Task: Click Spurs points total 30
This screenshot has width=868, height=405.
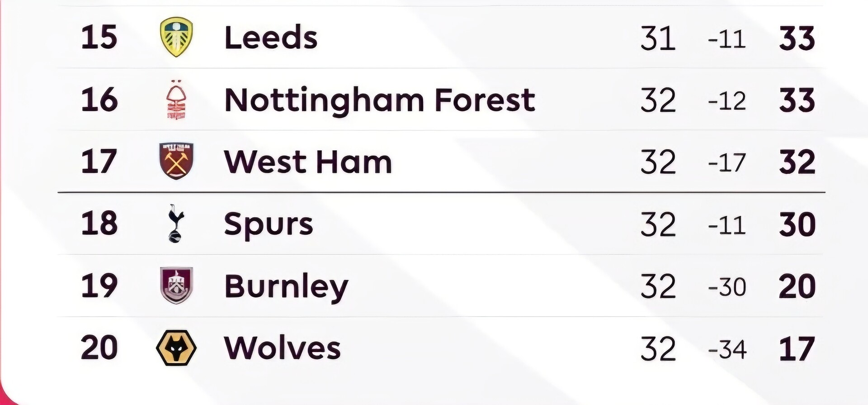Action: [x=797, y=224]
